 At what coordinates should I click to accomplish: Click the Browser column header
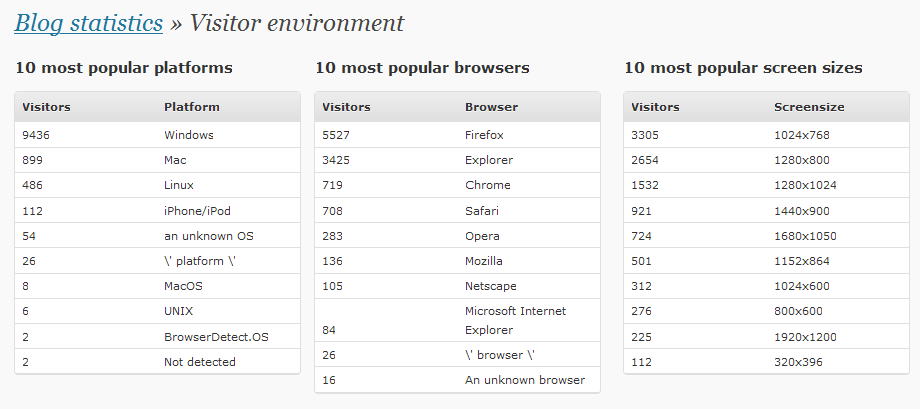click(x=492, y=107)
